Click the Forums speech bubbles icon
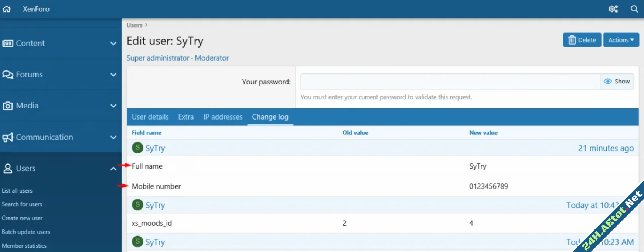The height and width of the screenshot is (252, 644). click(x=7, y=75)
